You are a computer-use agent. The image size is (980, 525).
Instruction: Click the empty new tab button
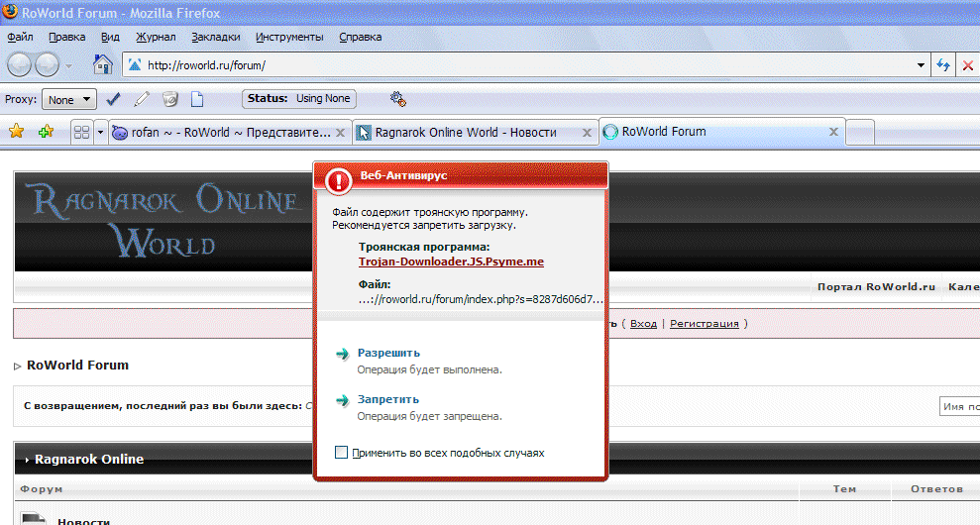point(860,133)
